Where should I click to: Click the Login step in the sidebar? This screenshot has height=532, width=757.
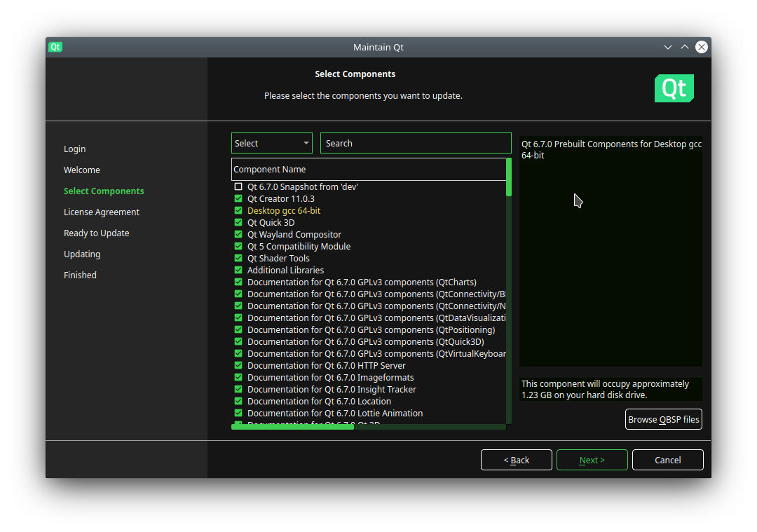point(75,149)
